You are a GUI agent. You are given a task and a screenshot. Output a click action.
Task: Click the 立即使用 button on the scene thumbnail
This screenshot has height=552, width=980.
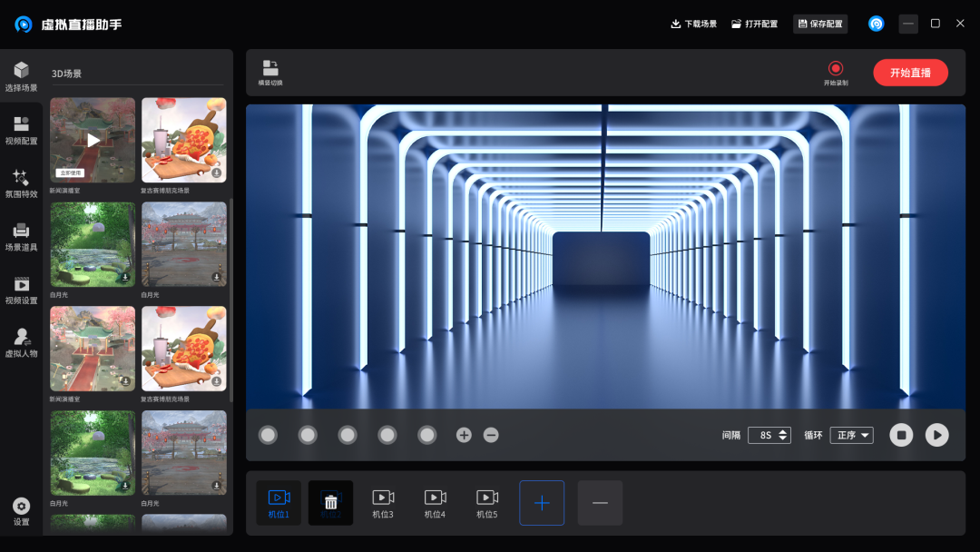click(x=71, y=172)
